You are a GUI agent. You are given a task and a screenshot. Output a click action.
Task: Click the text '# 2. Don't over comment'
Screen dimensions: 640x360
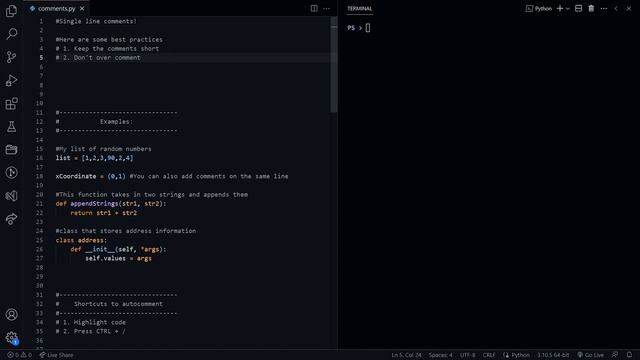point(98,58)
